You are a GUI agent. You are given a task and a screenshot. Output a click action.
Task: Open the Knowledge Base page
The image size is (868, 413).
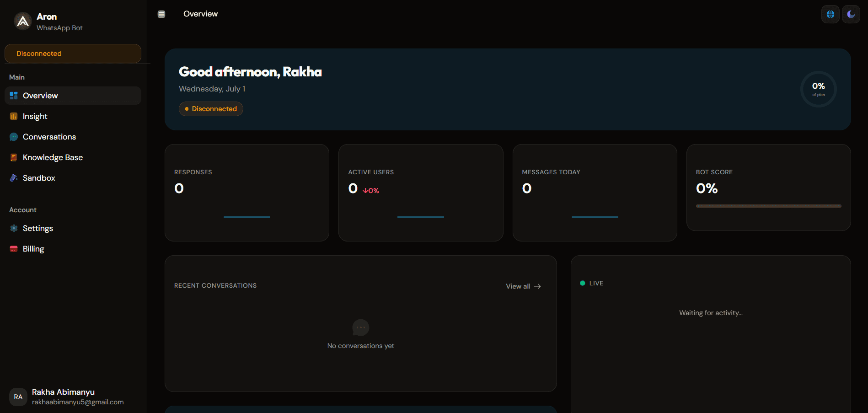pyautogui.click(x=73, y=157)
